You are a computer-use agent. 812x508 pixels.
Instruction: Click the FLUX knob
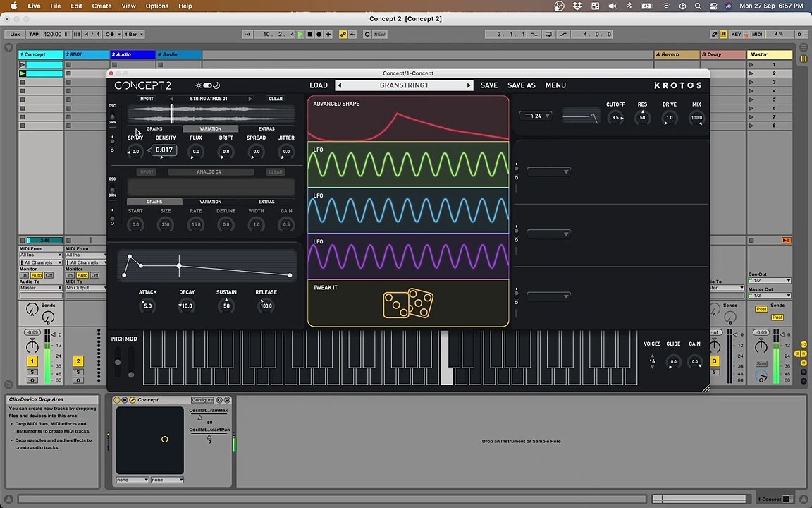coord(196,152)
